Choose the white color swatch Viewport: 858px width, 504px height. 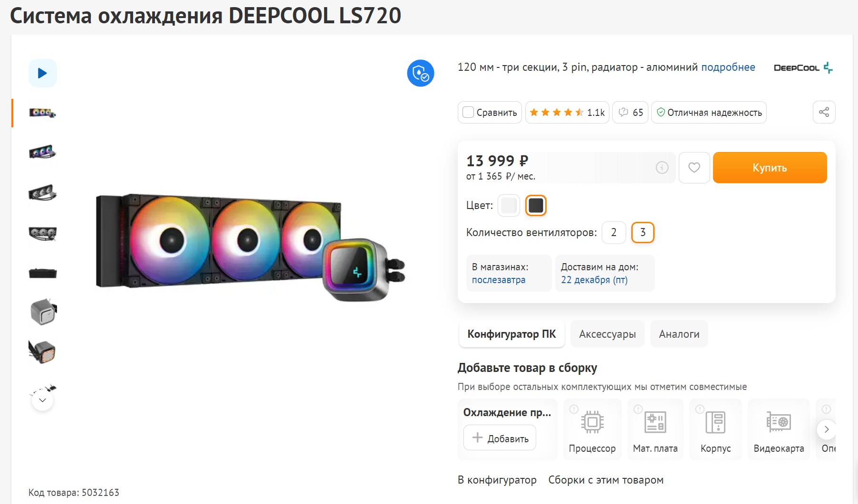pyautogui.click(x=509, y=206)
